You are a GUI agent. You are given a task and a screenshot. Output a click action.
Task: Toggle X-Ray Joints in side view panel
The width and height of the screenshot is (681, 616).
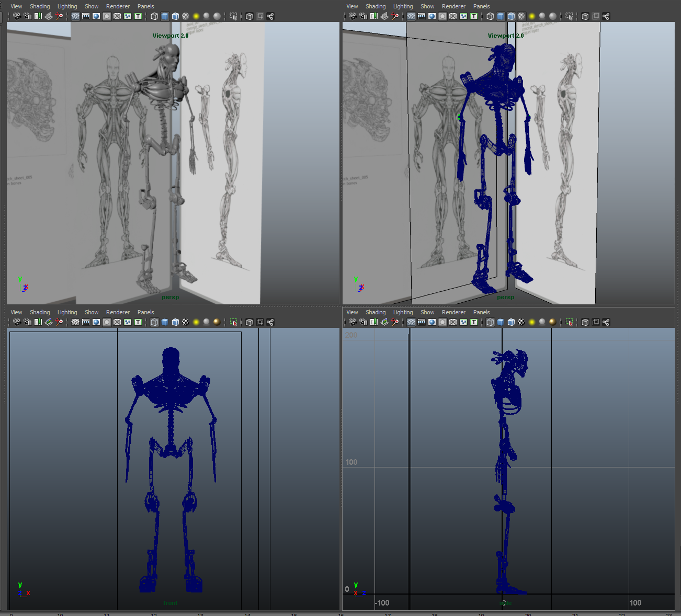click(606, 322)
